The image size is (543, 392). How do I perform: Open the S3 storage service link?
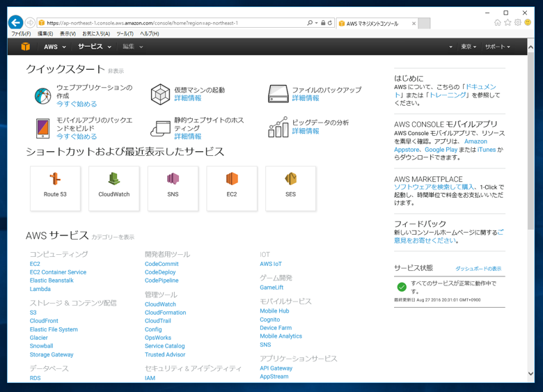(x=33, y=313)
